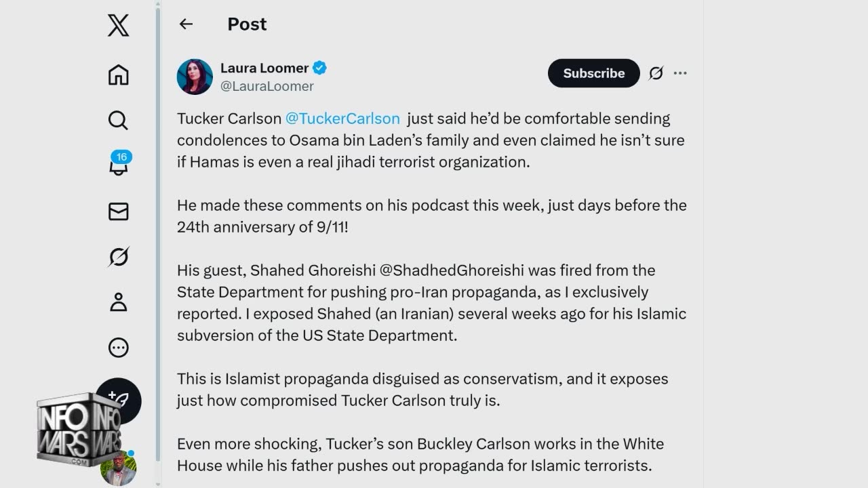Viewport: 868px width, 488px height.
Task: Open the More circle menu in sidebar
Action: click(x=118, y=348)
